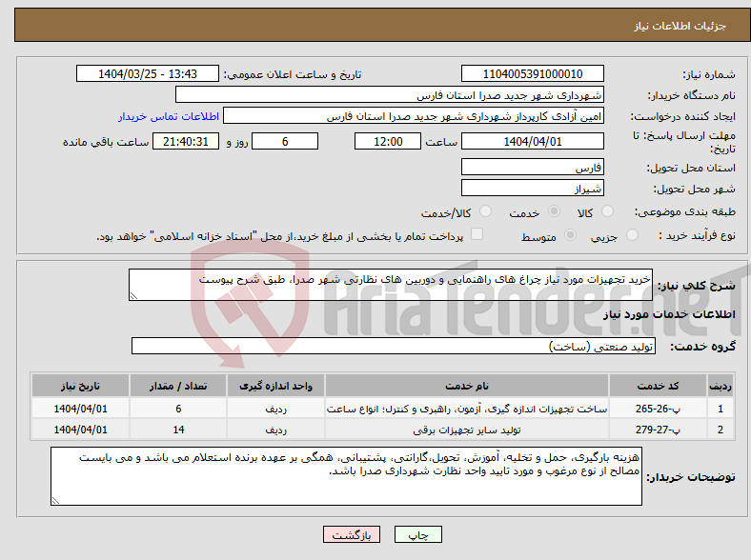Screen dimensions: 751x560
Task: Toggle the اسناد خزانه اسلامی payment checkbox
Action: coord(477,234)
